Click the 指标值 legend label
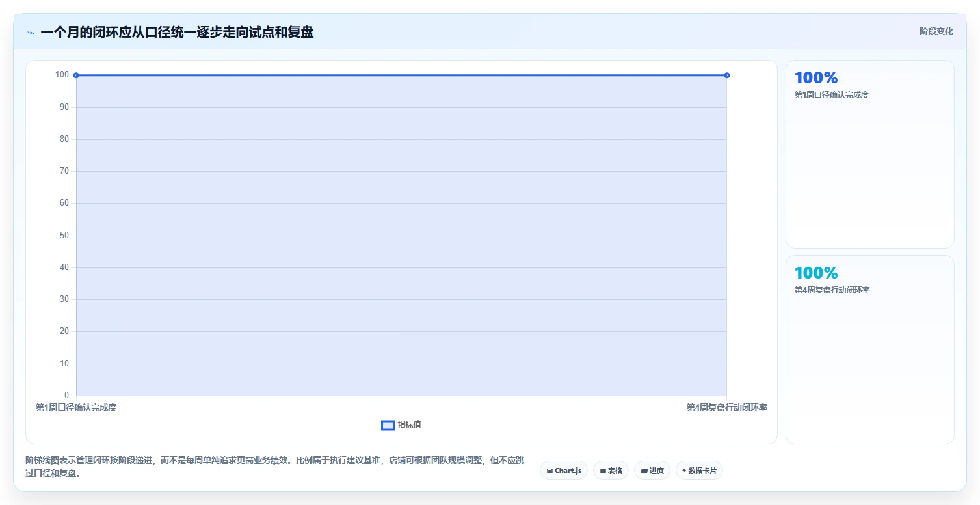 pyautogui.click(x=410, y=425)
